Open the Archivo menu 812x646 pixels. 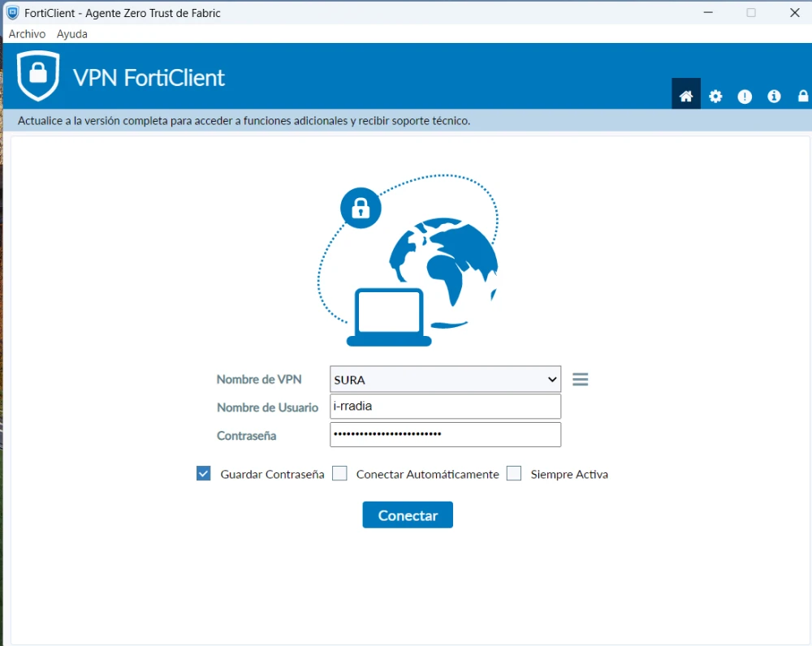pyautogui.click(x=27, y=34)
